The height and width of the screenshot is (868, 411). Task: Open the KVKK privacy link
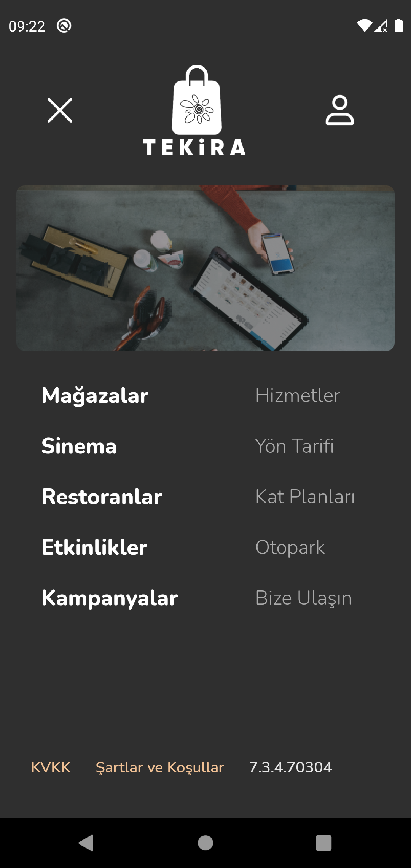coord(51,767)
